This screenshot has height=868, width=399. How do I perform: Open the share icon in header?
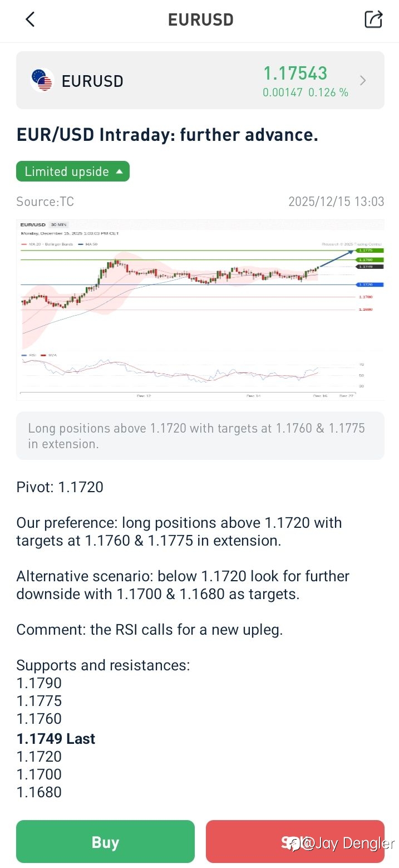(373, 19)
